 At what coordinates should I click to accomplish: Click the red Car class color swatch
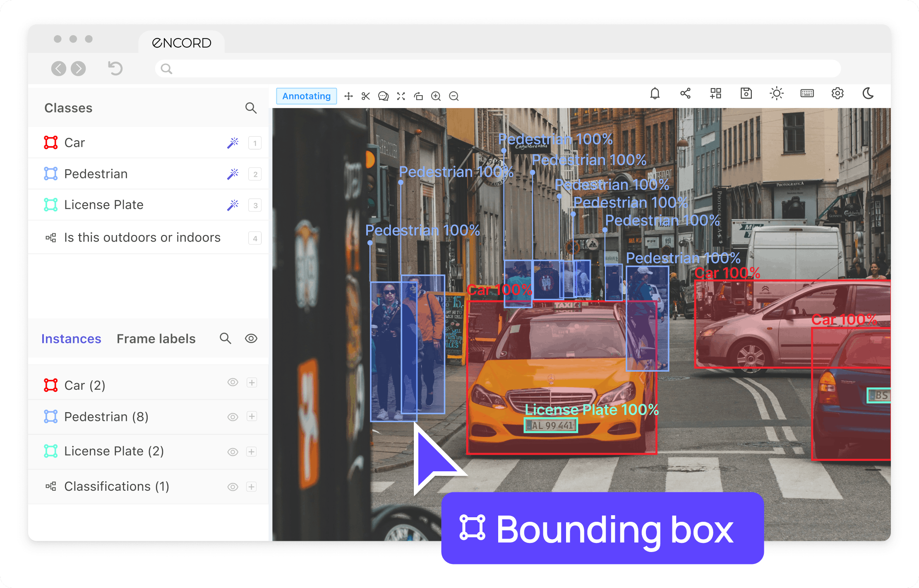[50, 142]
